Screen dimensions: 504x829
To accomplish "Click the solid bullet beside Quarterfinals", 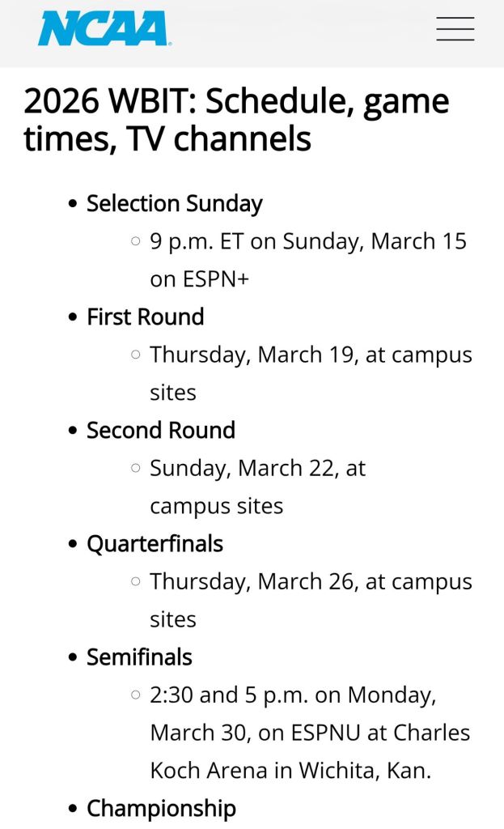I will [74, 543].
